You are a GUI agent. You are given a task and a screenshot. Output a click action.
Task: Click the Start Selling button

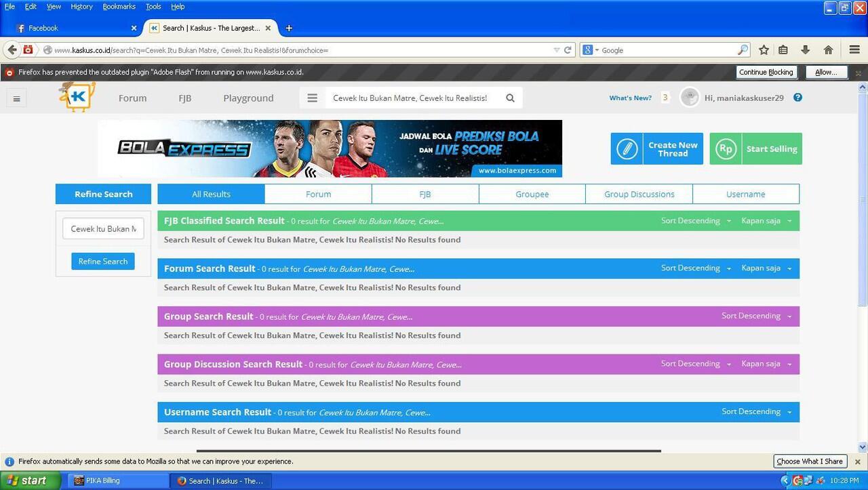755,148
